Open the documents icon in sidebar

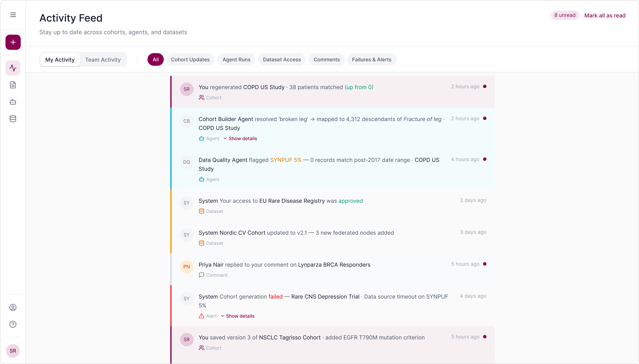point(13,85)
